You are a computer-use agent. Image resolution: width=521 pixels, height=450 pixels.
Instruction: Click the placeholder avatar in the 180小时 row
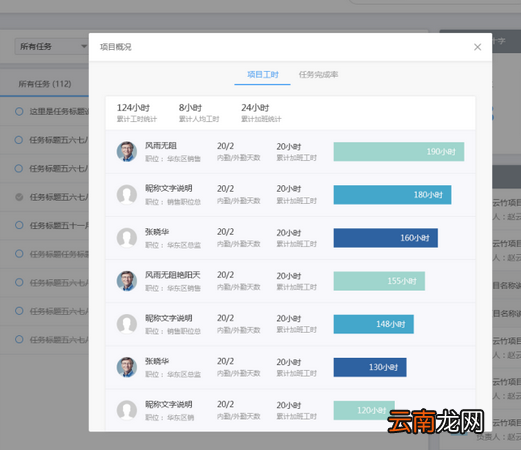click(x=127, y=194)
